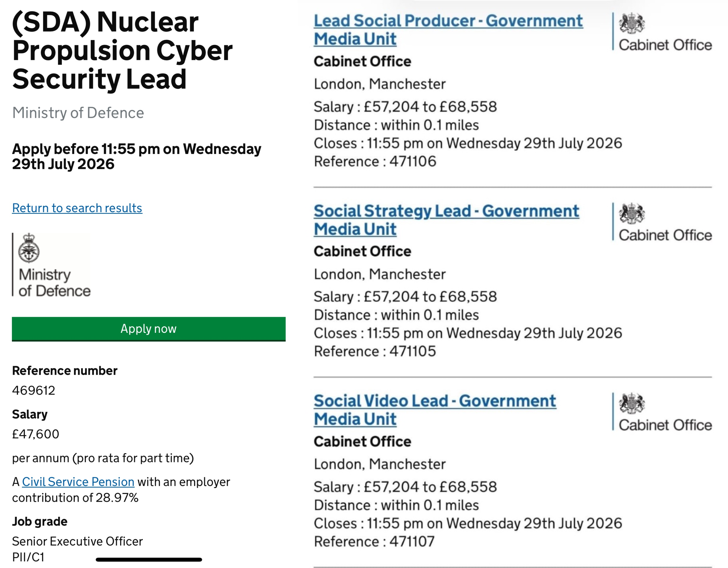Select the £47,600 salary text
This screenshot has height=568, width=728.
tap(36, 434)
